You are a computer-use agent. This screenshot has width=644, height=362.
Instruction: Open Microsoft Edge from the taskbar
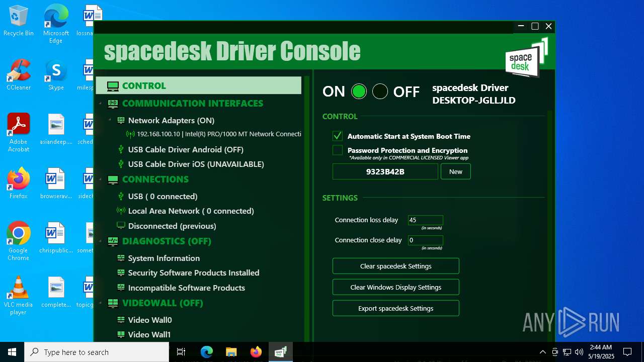click(x=207, y=352)
